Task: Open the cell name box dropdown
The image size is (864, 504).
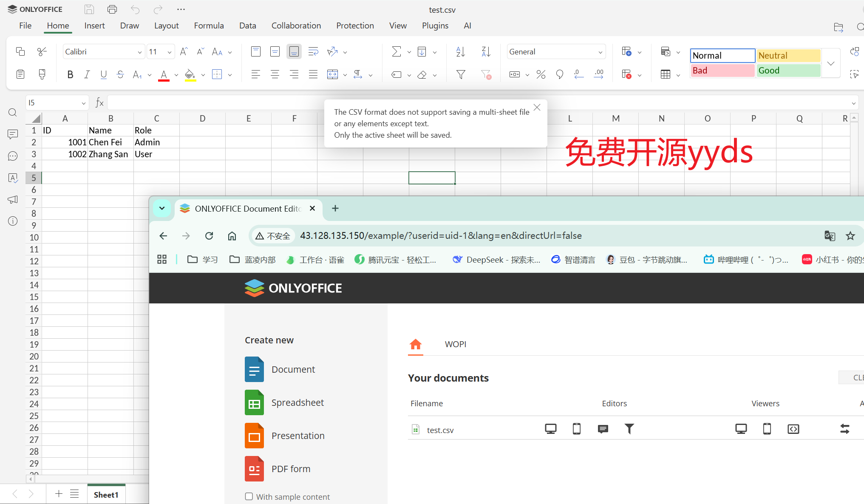Action: [x=83, y=103]
